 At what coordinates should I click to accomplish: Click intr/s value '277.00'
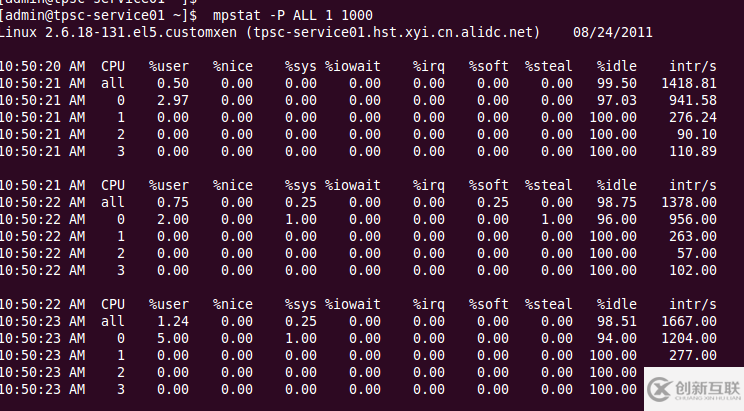click(x=693, y=356)
